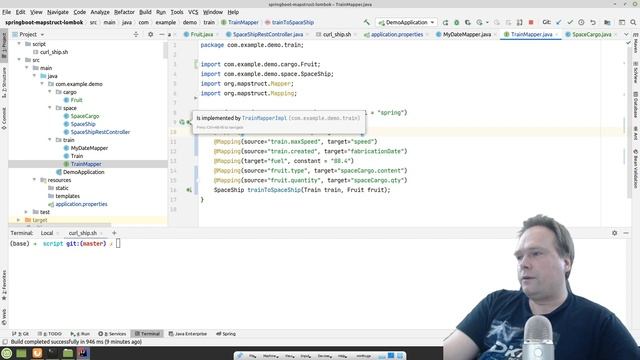This screenshot has height=360, width=640.
Task: Add a new terminal tab with plus
Action: (x=114, y=233)
